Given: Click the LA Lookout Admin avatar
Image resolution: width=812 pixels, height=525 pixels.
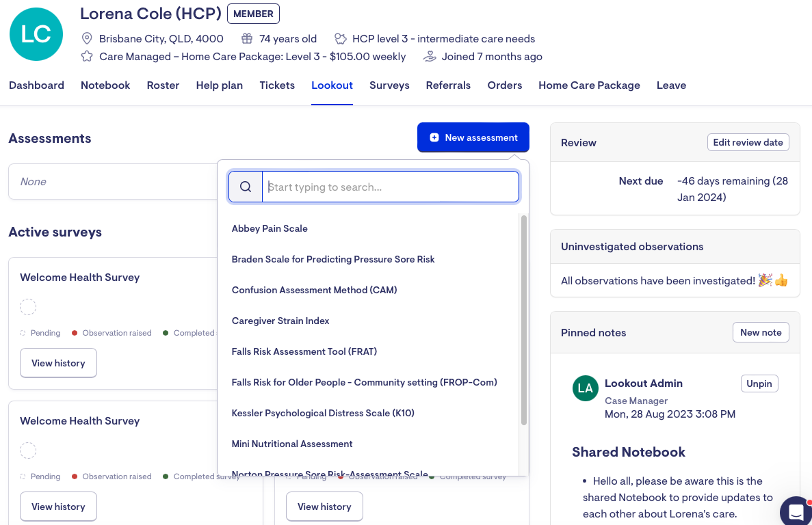Looking at the screenshot, I should point(585,388).
